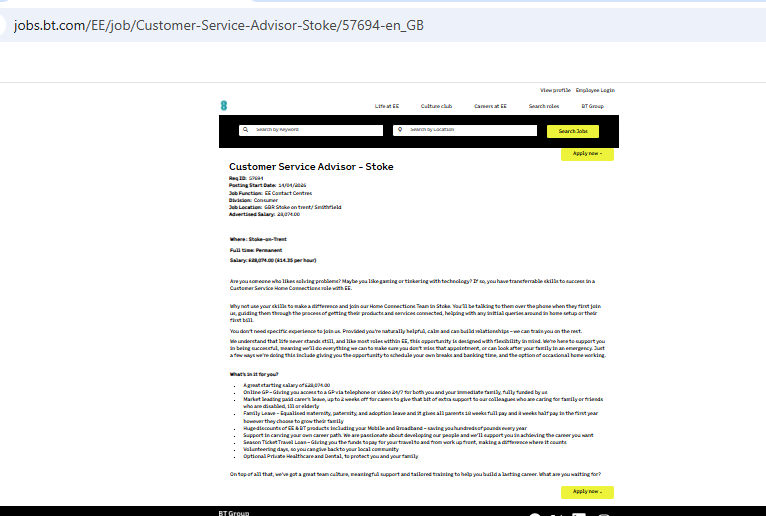Click the yellow Search Jobs button
The height and width of the screenshot is (516, 766).
click(x=573, y=131)
